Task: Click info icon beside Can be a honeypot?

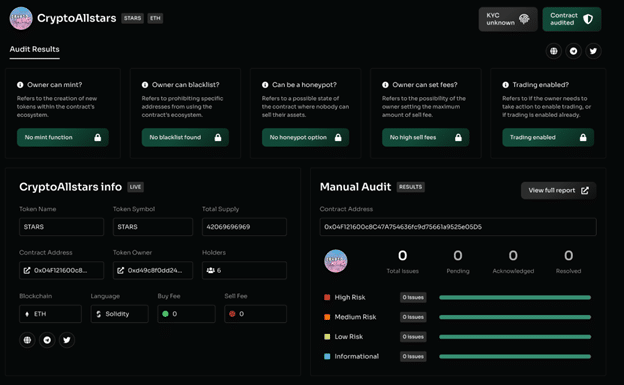Action: [x=265, y=85]
